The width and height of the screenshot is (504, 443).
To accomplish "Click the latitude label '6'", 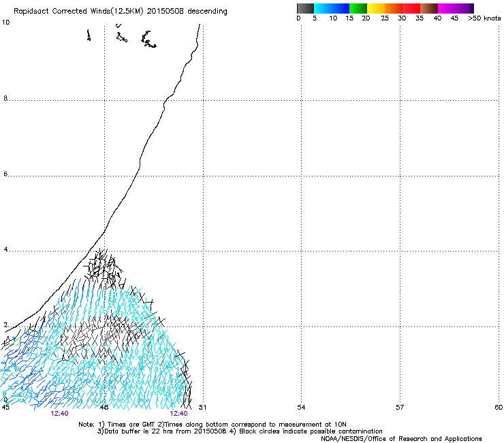I will coord(5,174).
